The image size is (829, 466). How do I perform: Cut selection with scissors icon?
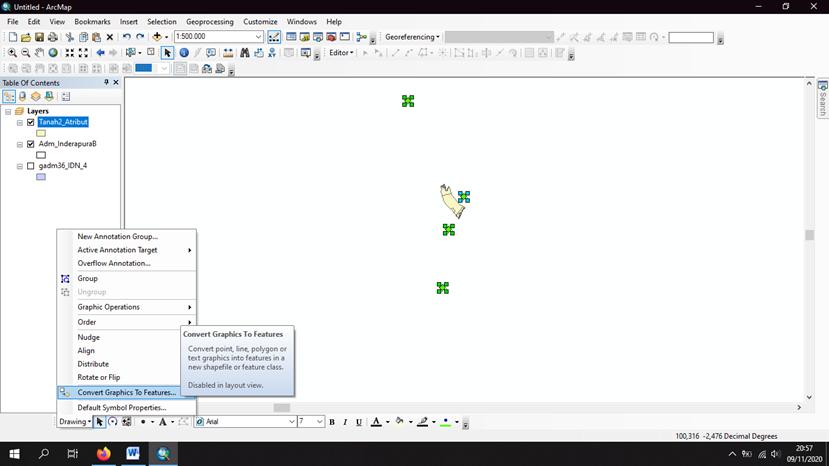coord(70,37)
